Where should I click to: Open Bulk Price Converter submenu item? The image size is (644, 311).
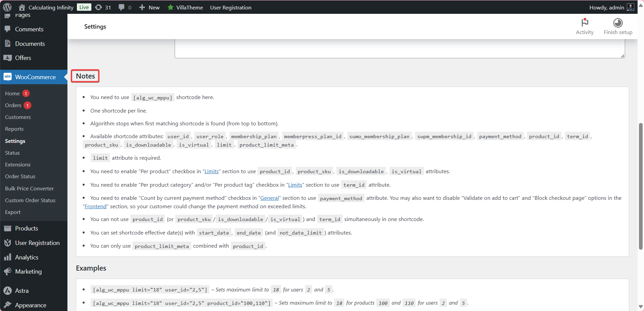pos(29,188)
